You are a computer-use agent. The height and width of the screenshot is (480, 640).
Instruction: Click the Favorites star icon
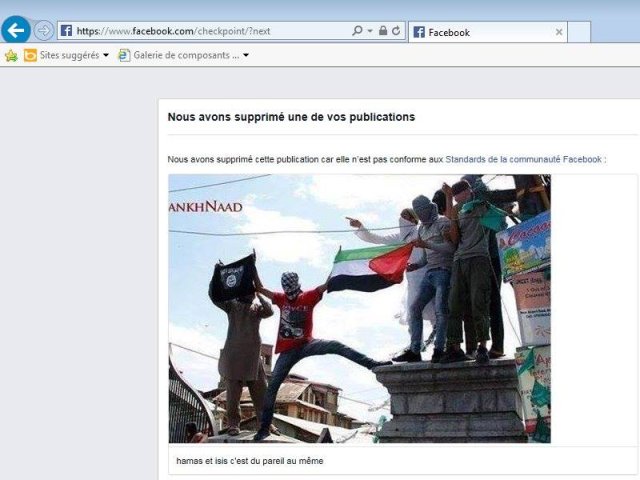(x=11, y=55)
